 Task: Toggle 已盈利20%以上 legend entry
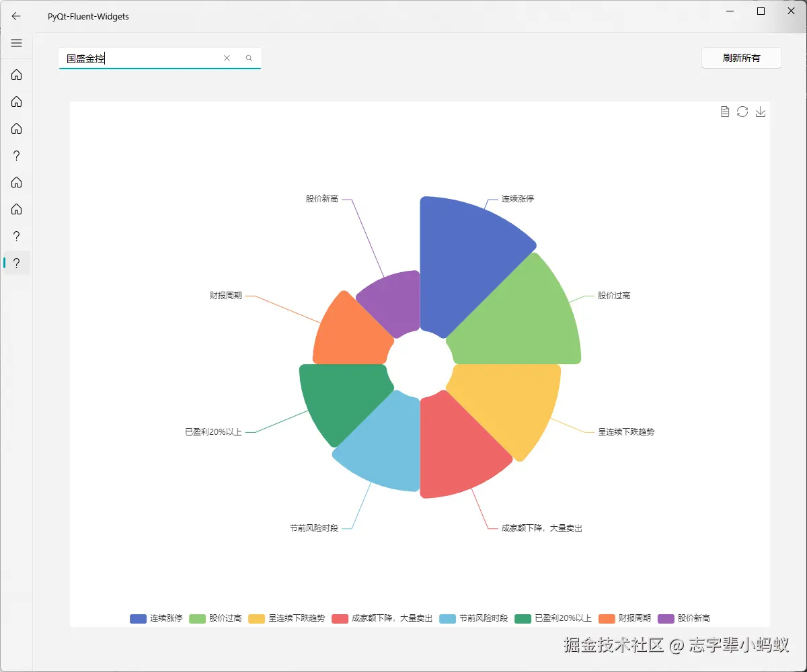553,618
